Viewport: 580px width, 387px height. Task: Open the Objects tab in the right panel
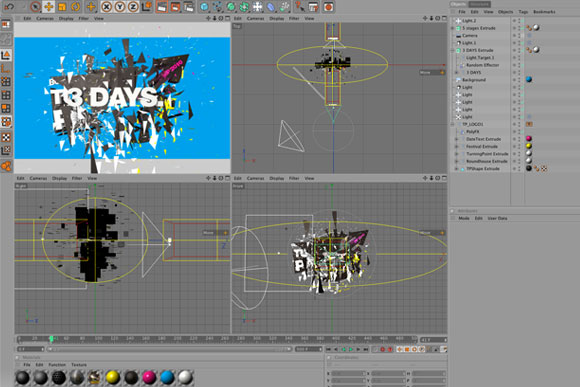(x=459, y=4)
